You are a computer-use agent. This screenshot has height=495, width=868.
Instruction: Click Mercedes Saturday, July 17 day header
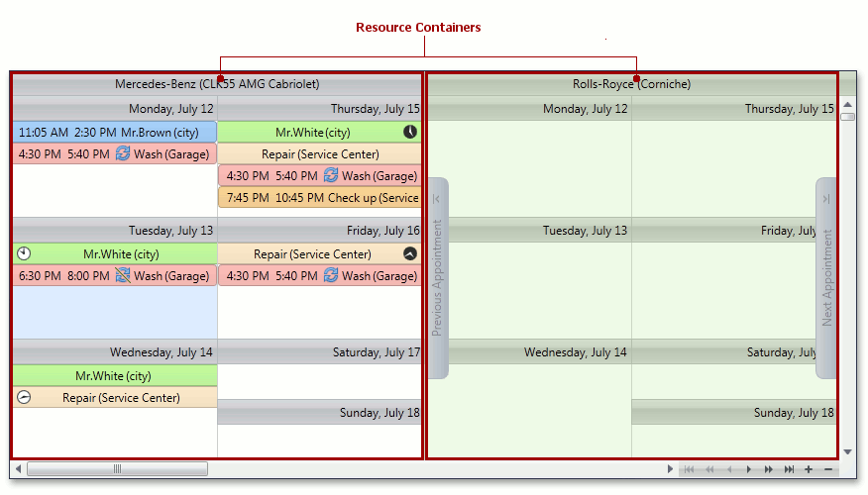point(319,351)
